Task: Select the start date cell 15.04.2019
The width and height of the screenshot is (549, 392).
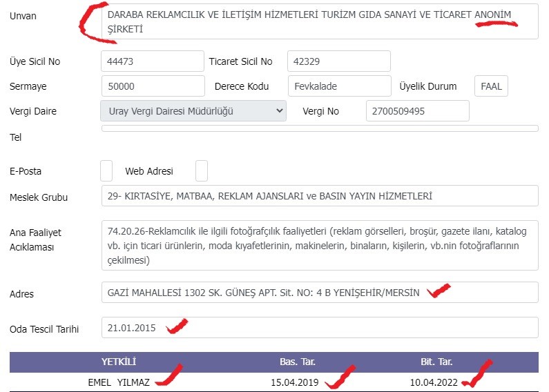Action: click(295, 382)
